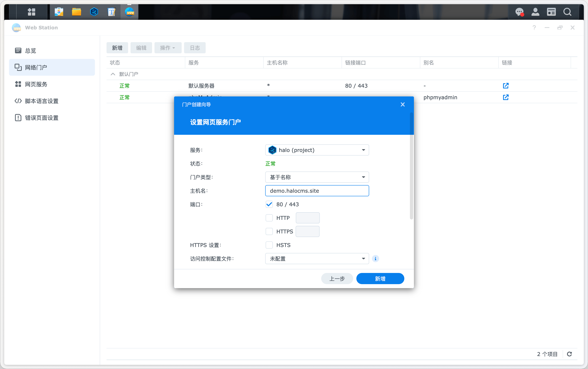Click the HTTP port number field

coord(308,218)
